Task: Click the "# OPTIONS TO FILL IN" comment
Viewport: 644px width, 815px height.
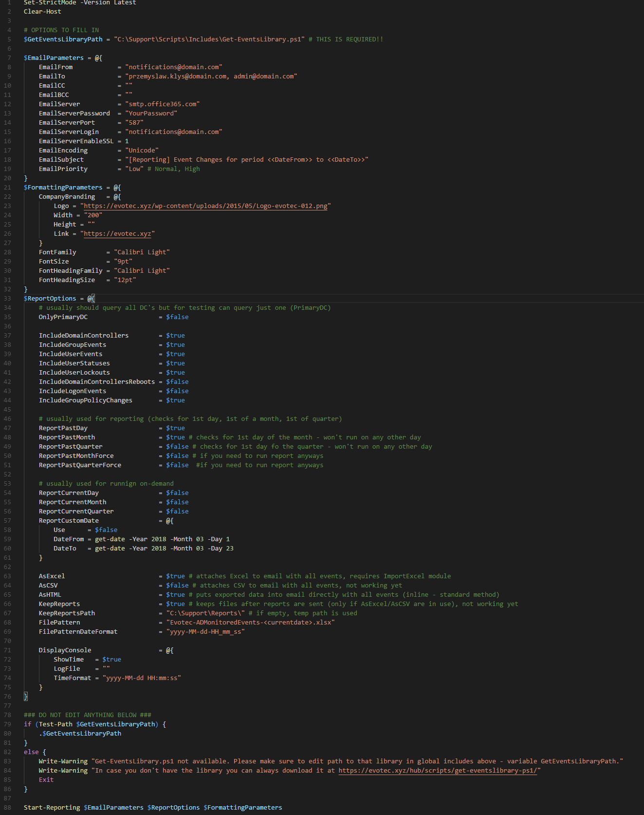Action: coord(61,30)
